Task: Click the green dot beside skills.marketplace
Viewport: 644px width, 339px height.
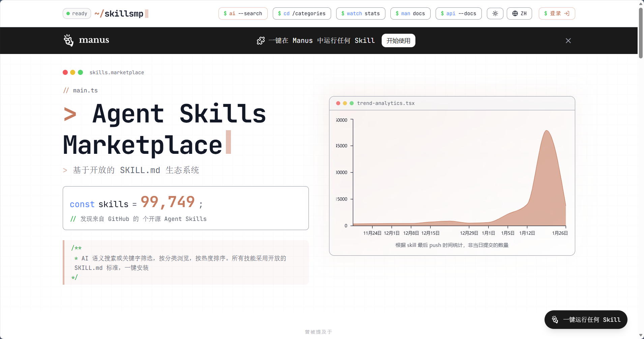Action: click(x=80, y=72)
